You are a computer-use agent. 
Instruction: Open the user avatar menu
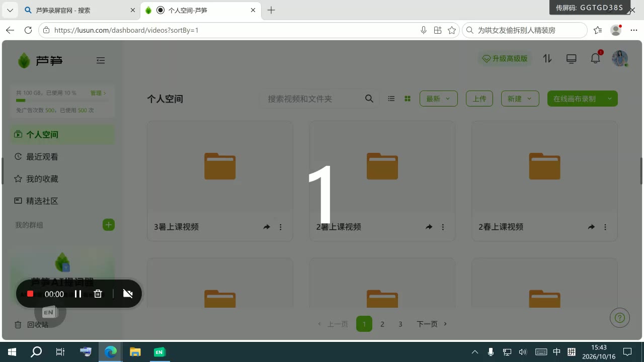620,59
